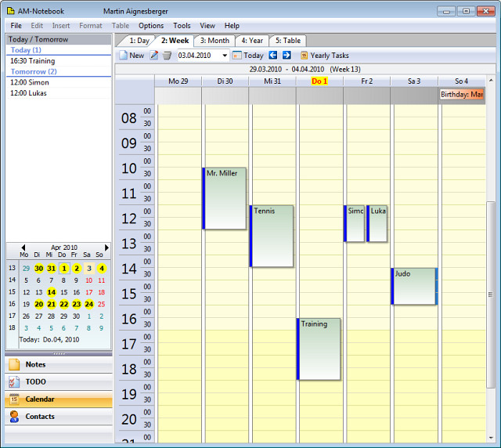
Task: Switch to the 3: Month tab
Action: click(x=214, y=41)
